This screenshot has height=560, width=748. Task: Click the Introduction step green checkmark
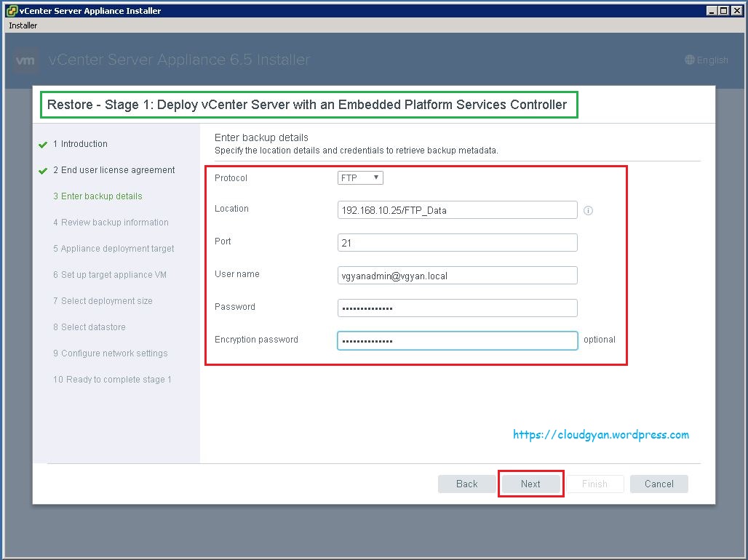(43, 145)
